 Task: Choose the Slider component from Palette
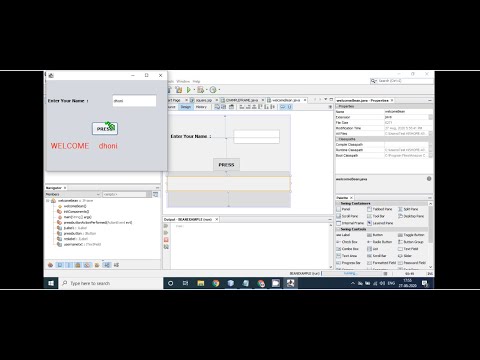pos(405,256)
